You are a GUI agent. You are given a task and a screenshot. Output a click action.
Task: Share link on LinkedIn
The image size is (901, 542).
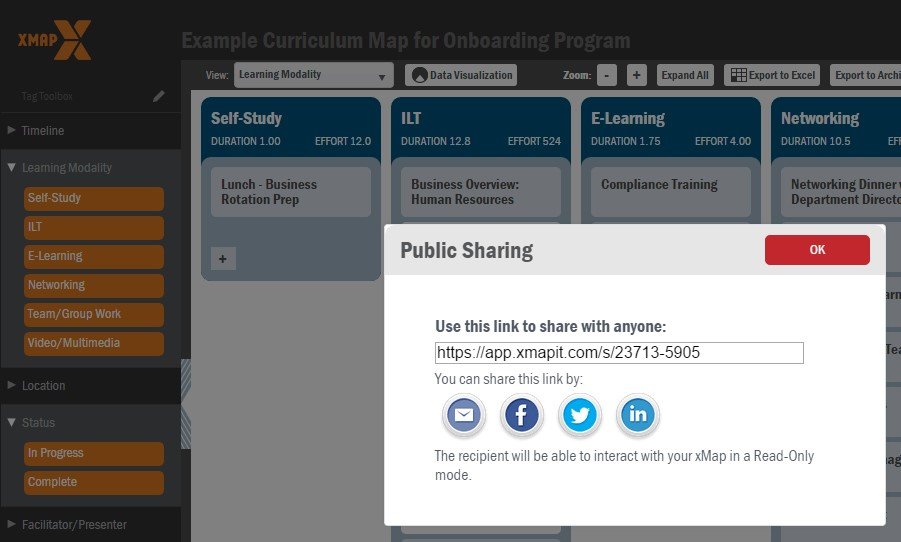pos(637,415)
